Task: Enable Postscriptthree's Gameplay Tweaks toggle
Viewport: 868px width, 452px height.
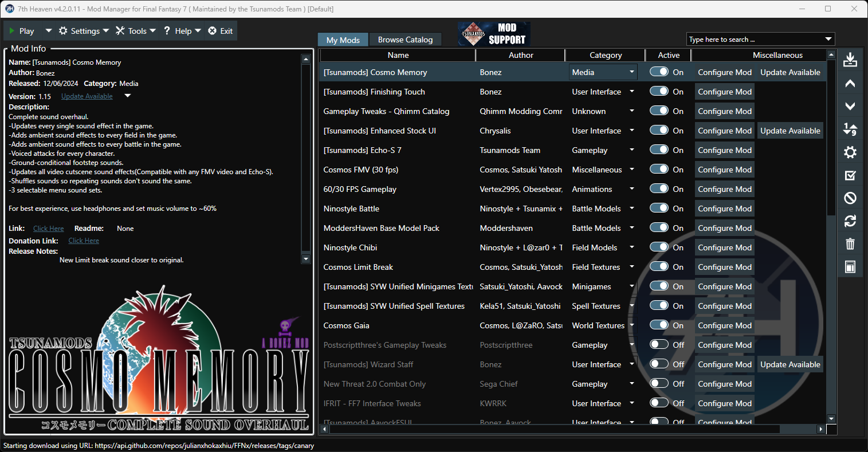Action: 659,345
